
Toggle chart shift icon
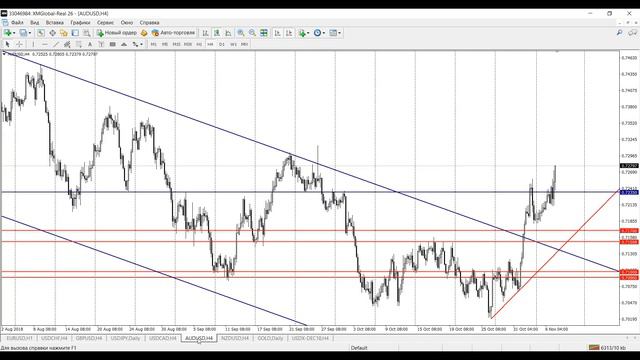(289, 33)
